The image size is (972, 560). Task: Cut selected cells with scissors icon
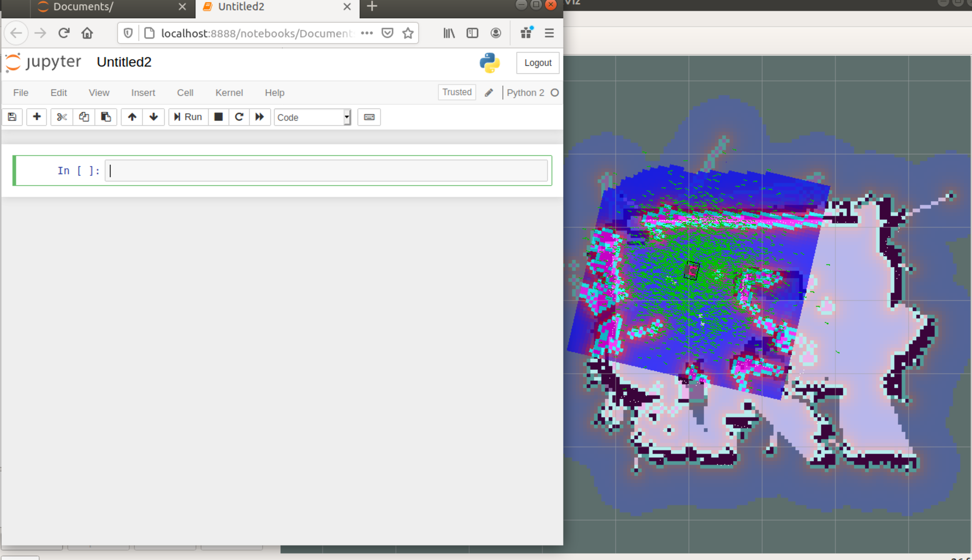tap(62, 117)
